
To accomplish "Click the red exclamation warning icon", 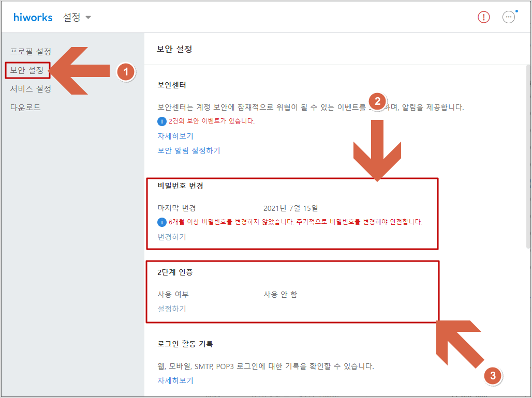I will 483,17.
